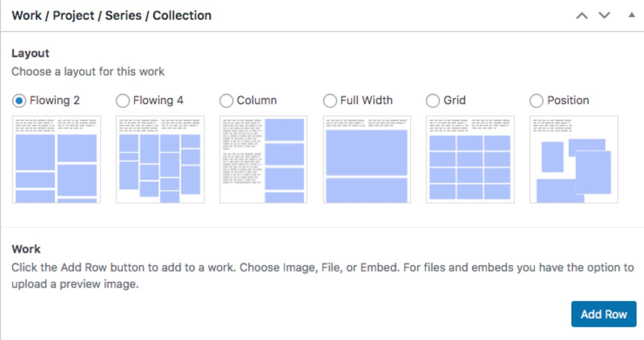Select the Column layout radio button
This screenshot has height=340, width=644.
[226, 101]
